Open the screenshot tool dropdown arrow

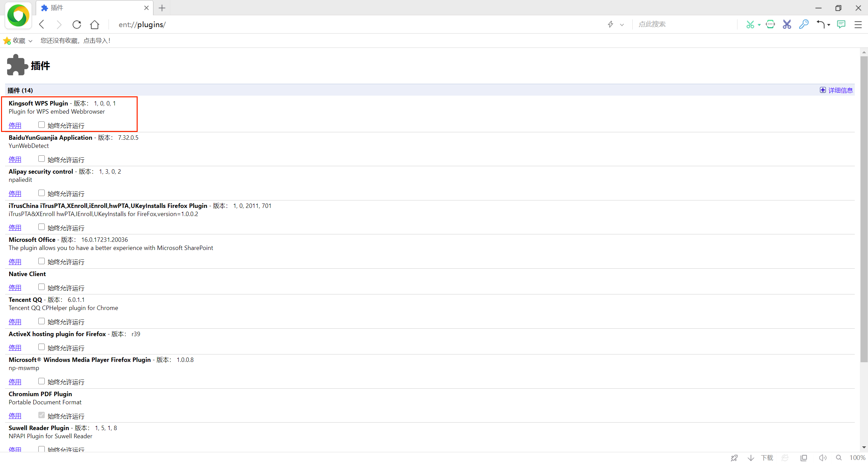point(759,25)
